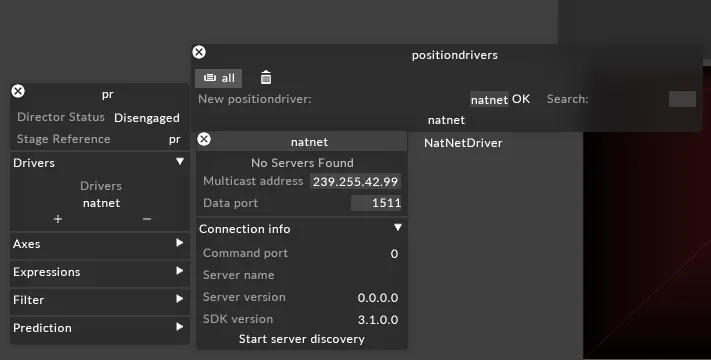This screenshot has height=360, width=711.
Task: Click the trash can delete icon
Action: point(266,78)
